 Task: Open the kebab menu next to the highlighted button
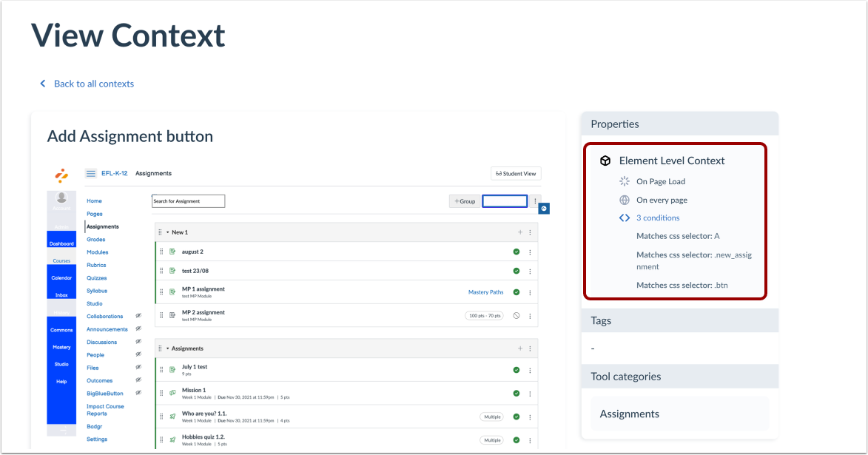click(x=535, y=201)
